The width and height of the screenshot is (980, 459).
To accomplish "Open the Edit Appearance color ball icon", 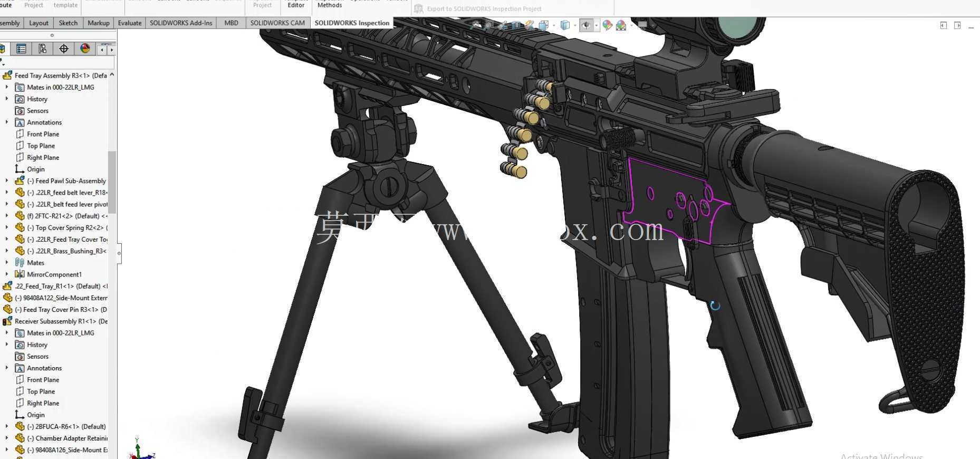I will point(607,25).
